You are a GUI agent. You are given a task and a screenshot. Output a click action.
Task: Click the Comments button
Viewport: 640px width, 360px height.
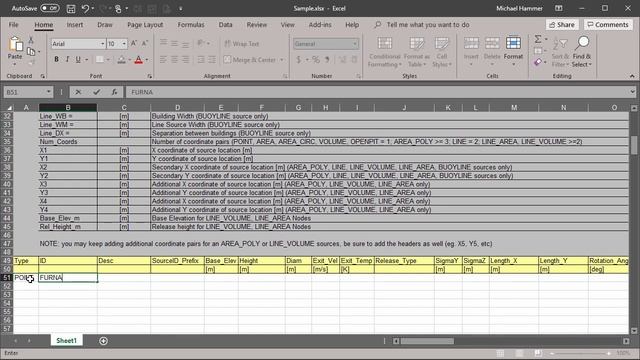(608, 25)
